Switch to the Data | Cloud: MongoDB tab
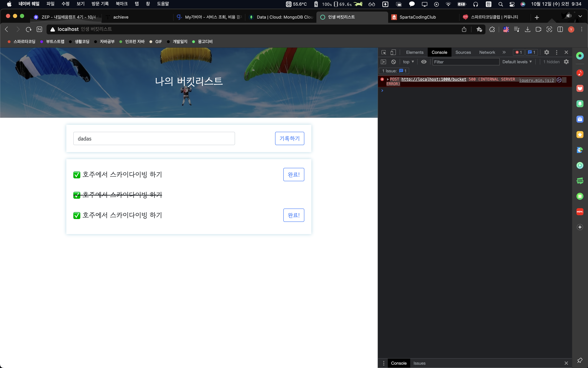This screenshot has height=368, width=588. click(281, 17)
